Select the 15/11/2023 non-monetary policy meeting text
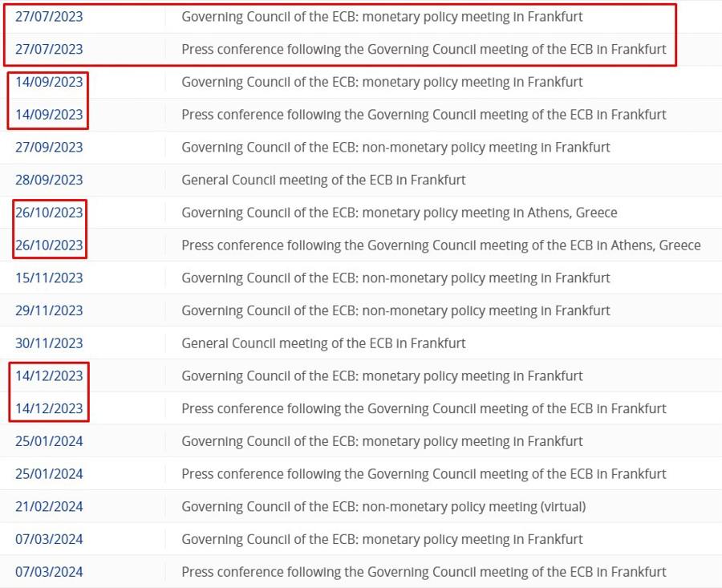The image size is (722, 588). click(x=395, y=278)
